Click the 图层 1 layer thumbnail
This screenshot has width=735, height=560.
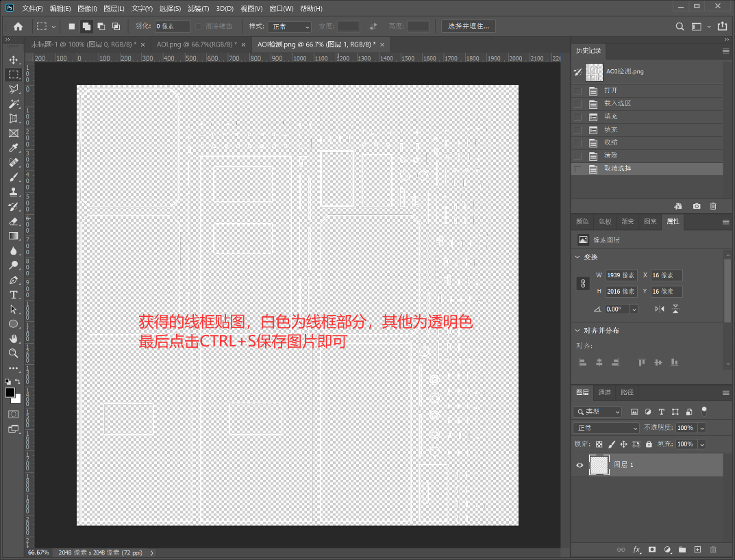(599, 465)
